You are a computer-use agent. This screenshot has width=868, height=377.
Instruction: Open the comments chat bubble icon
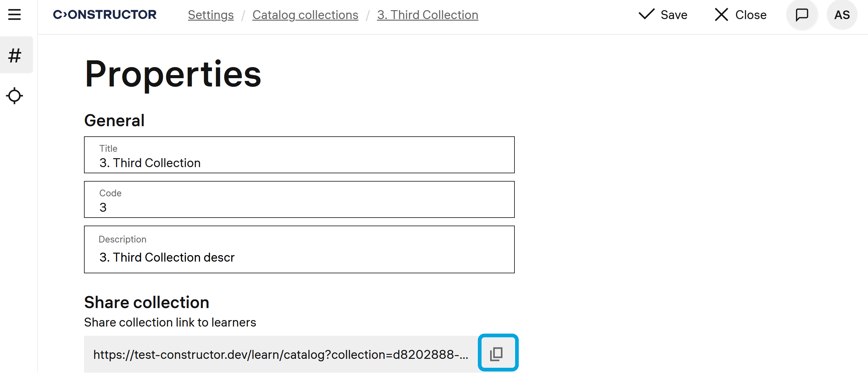pos(802,15)
